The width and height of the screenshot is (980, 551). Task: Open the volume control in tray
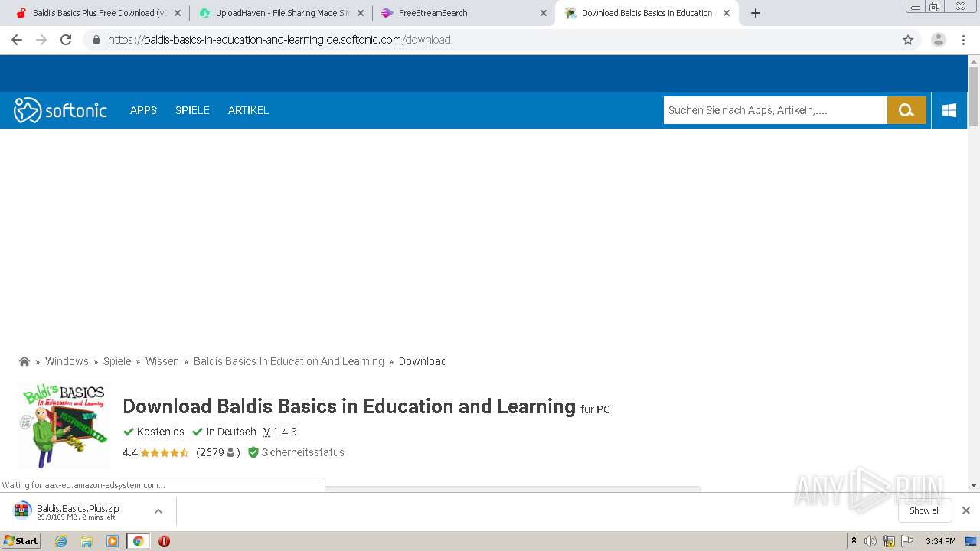(871, 541)
